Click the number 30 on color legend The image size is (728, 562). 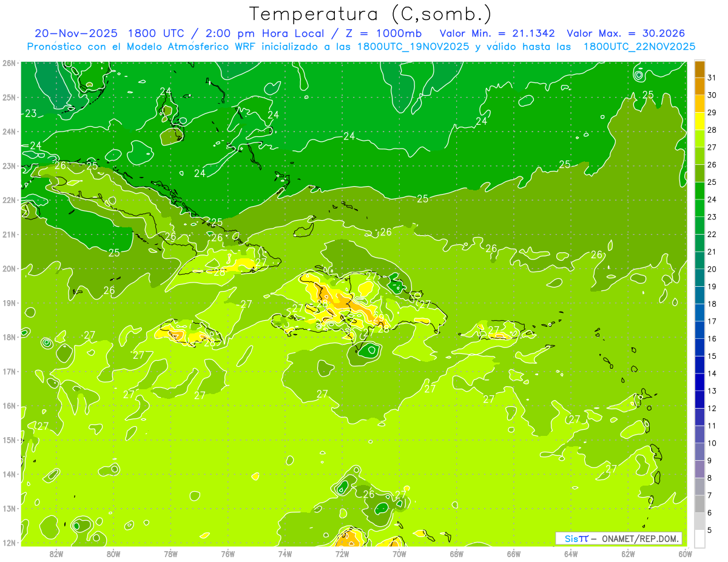coord(712,95)
